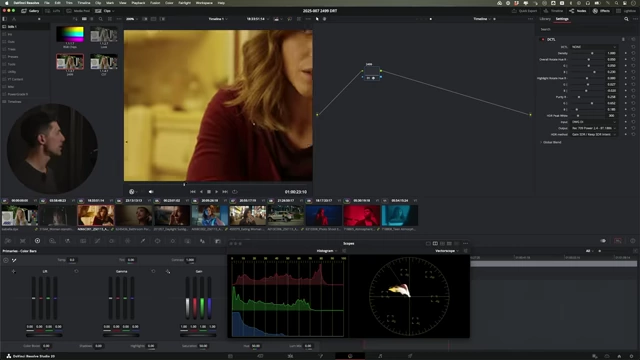Click the auto balance icon in Primaries
The height and width of the screenshot is (360, 640).
[x=6, y=260]
